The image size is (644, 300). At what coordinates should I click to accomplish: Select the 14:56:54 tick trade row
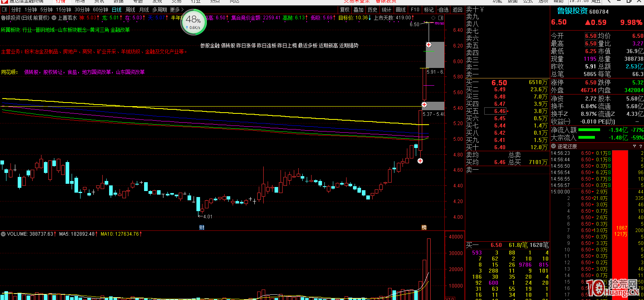tap(597, 173)
